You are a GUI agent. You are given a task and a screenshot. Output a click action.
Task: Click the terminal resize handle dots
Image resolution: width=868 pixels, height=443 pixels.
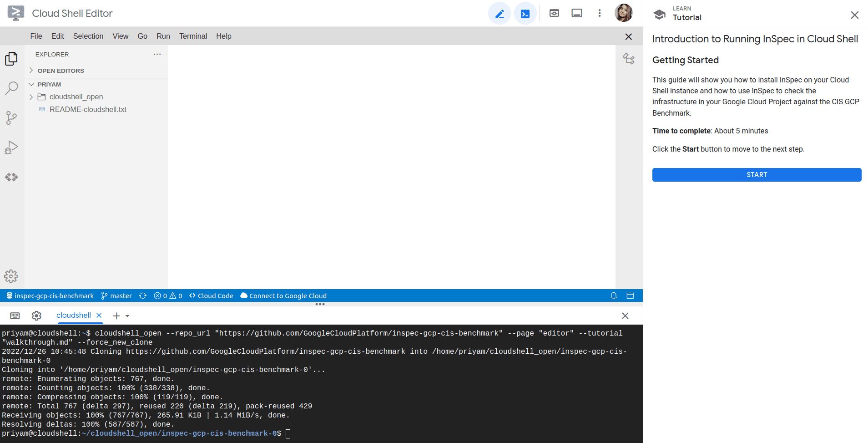tap(320, 304)
